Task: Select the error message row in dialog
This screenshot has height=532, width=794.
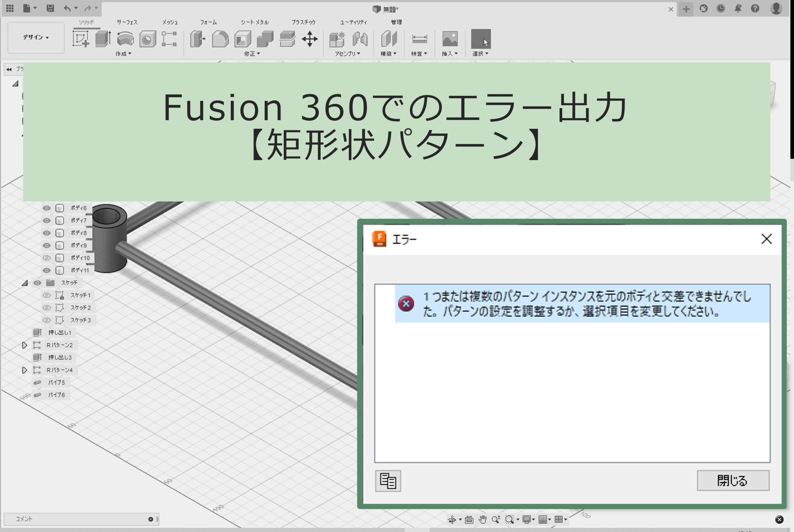Action: coord(582,304)
